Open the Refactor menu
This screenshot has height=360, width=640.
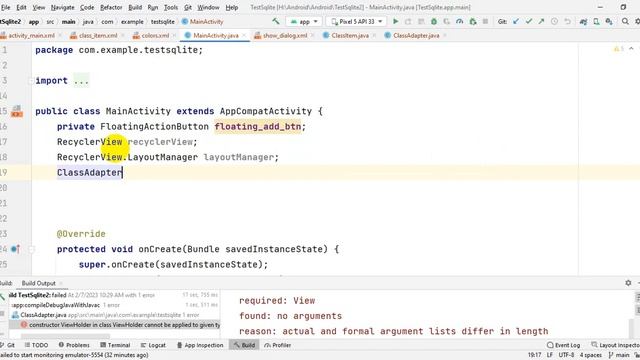tap(111, 7)
